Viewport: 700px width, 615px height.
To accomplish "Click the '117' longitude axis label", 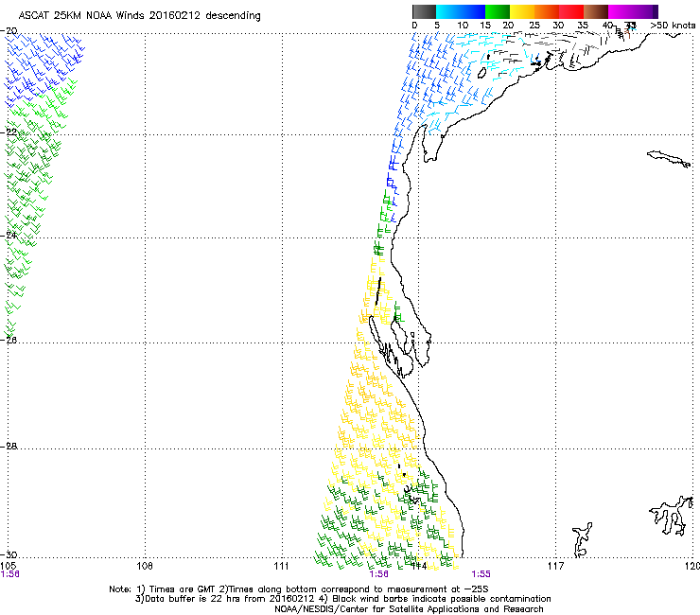I will (556, 566).
